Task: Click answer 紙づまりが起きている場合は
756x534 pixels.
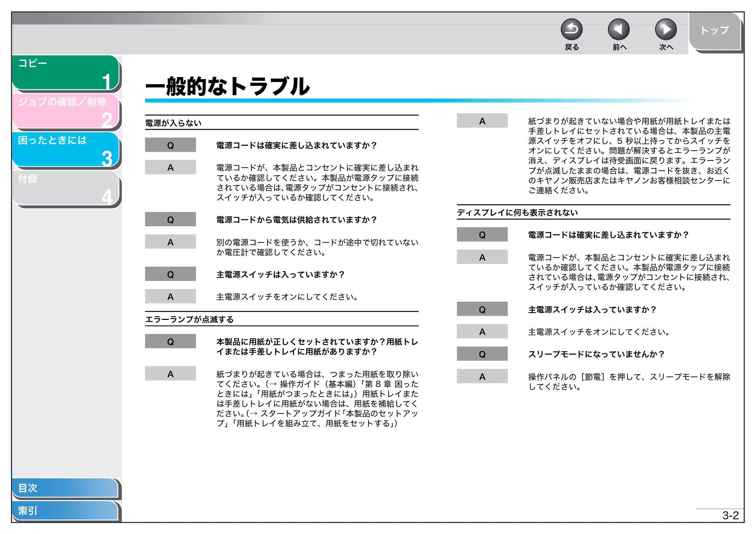Action: pos(317,399)
